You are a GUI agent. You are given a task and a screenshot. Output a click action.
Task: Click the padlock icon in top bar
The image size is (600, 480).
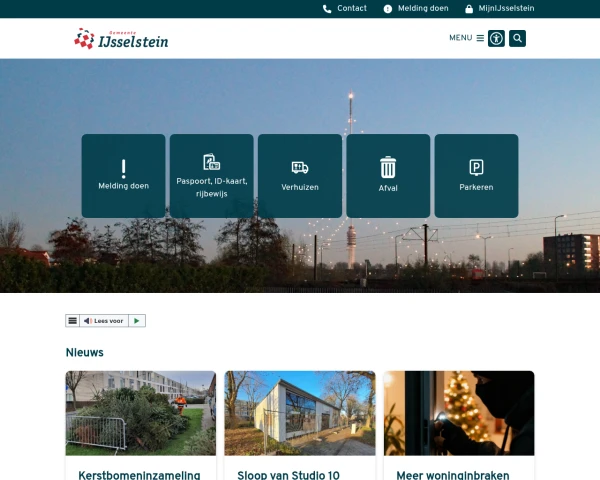469,9
